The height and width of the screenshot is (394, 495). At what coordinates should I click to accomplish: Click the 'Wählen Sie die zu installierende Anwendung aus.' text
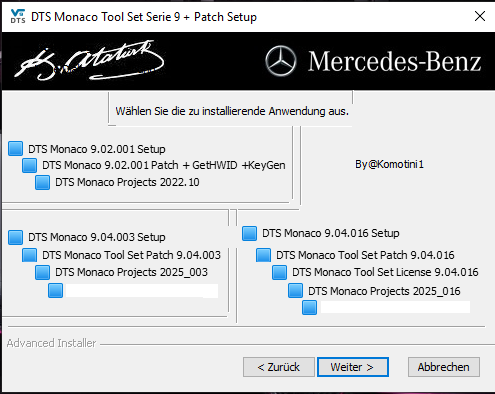tap(232, 111)
